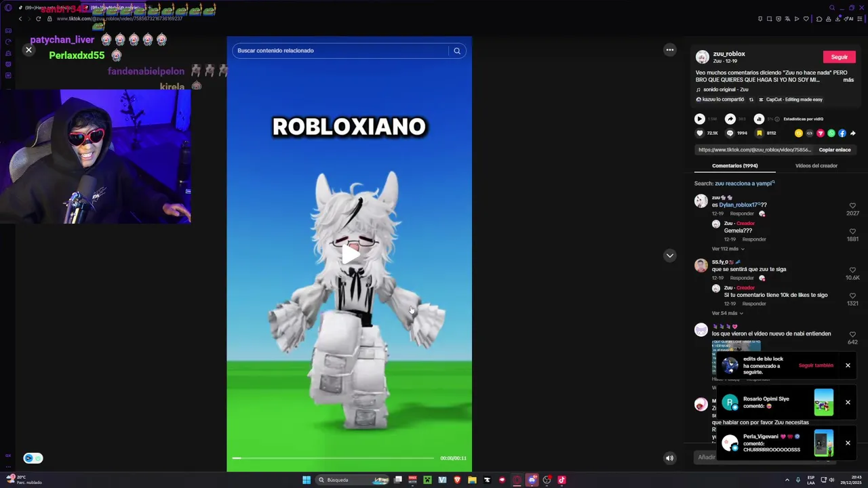This screenshot has height=488, width=868.
Task: Click 'Seguir también' in follow notification
Action: 816,365
